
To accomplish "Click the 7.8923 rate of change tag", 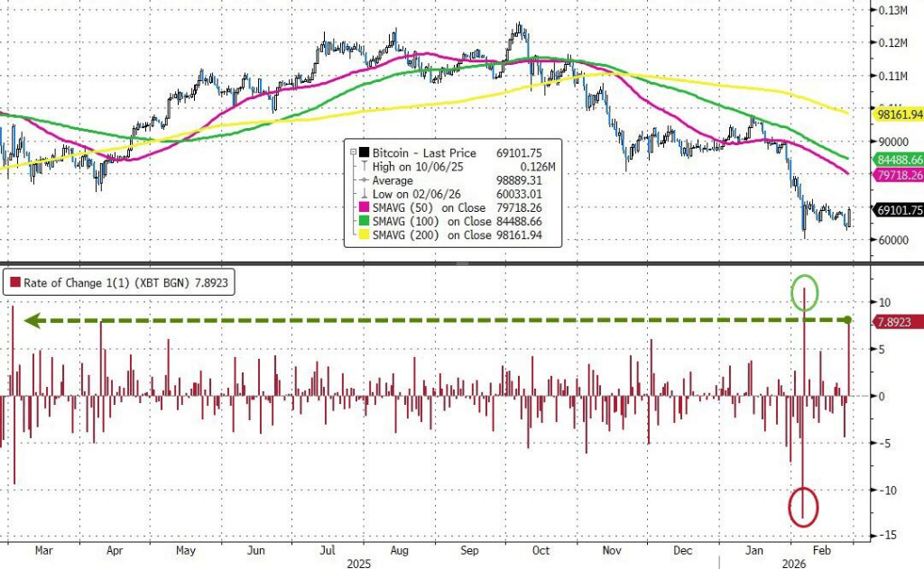I will [892, 322].
